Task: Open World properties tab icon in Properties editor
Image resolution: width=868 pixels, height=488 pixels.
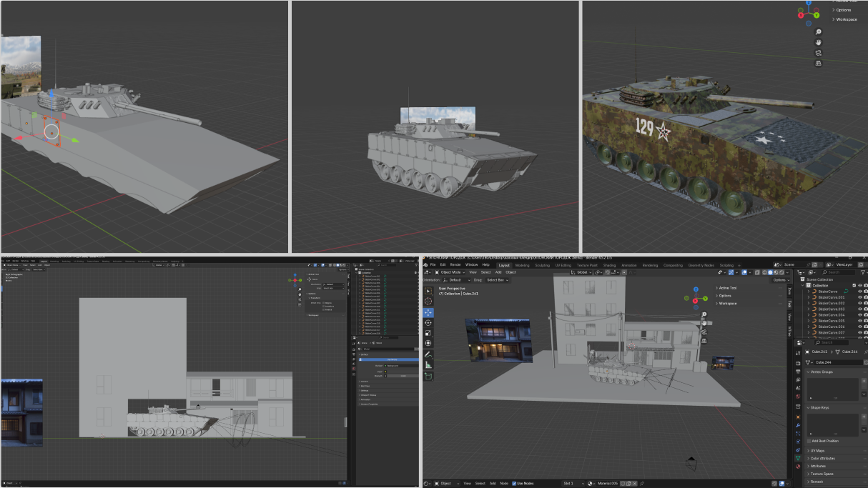Action: coord(798,396)
